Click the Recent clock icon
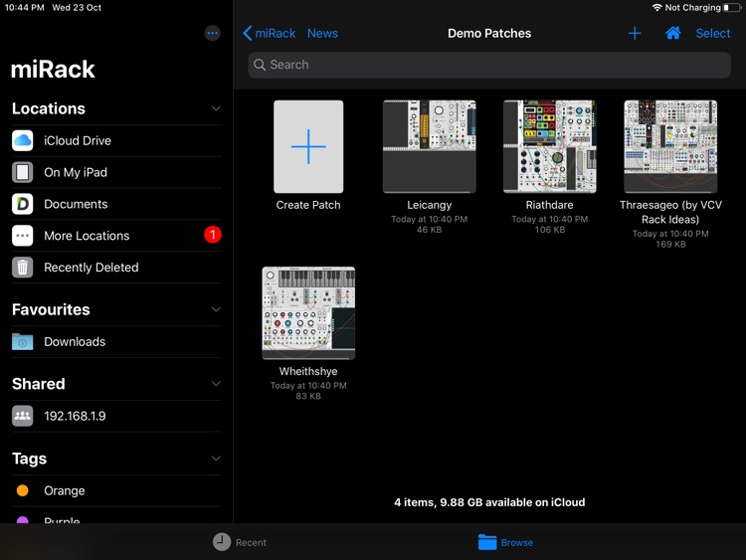Screen dimensions: 746x560 (222, 542)
